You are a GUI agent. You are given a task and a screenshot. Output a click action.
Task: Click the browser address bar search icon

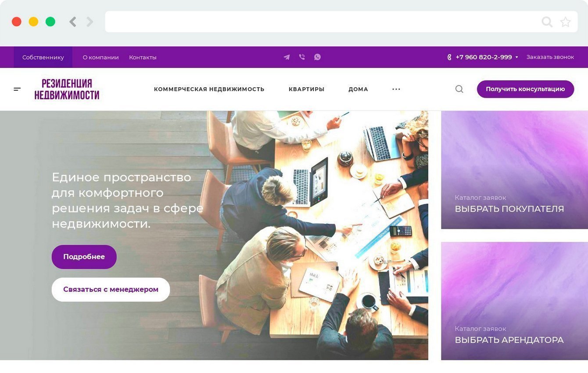pos(547,21)
